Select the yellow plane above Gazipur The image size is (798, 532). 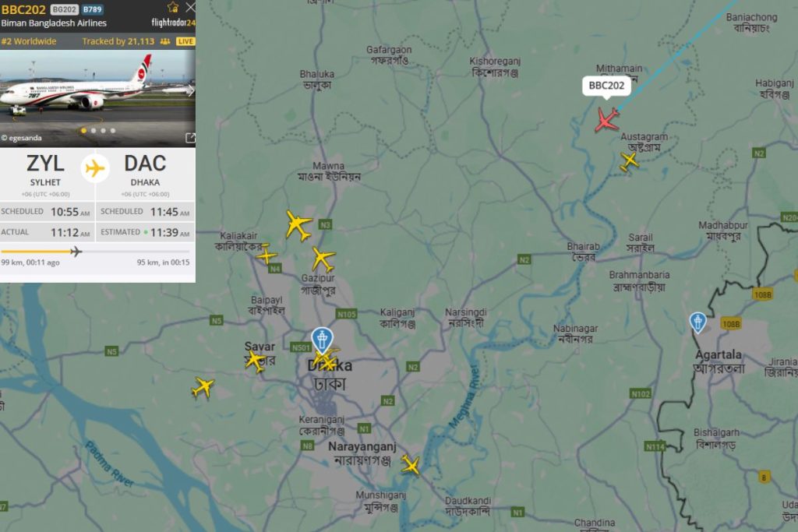(x=323, y=259)
